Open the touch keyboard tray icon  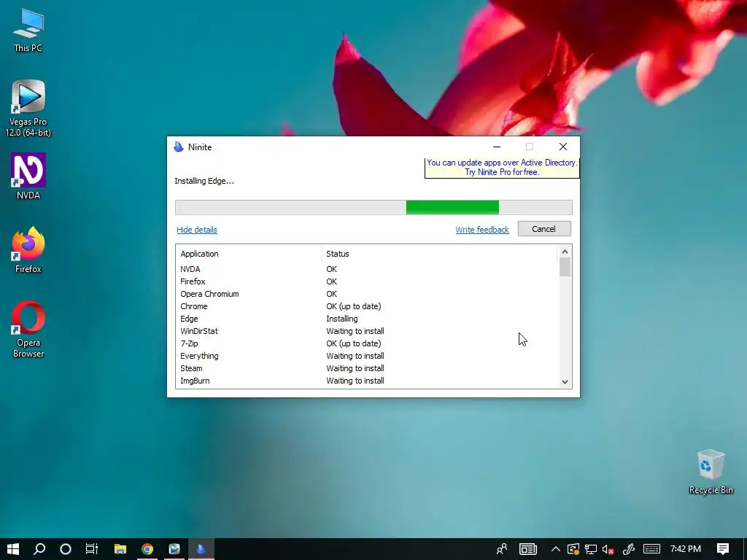pos(651,549)
